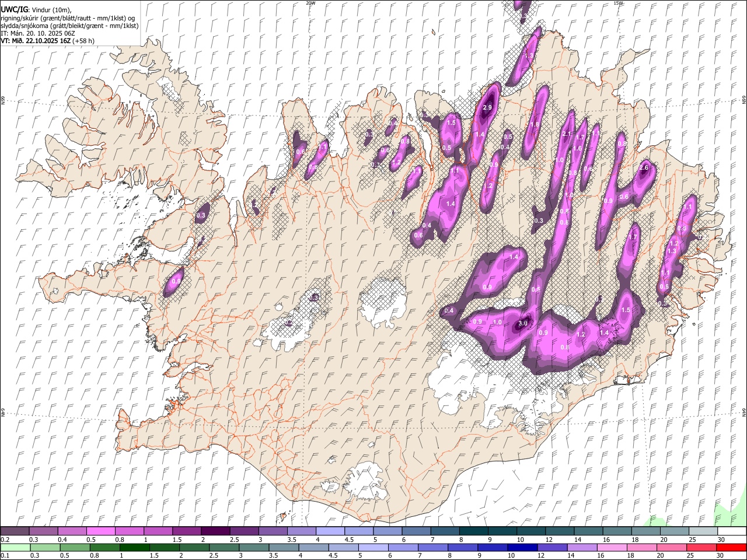
Task: Click the '15W' longitude label on the top edge
Action: click(x=618, y=3)
